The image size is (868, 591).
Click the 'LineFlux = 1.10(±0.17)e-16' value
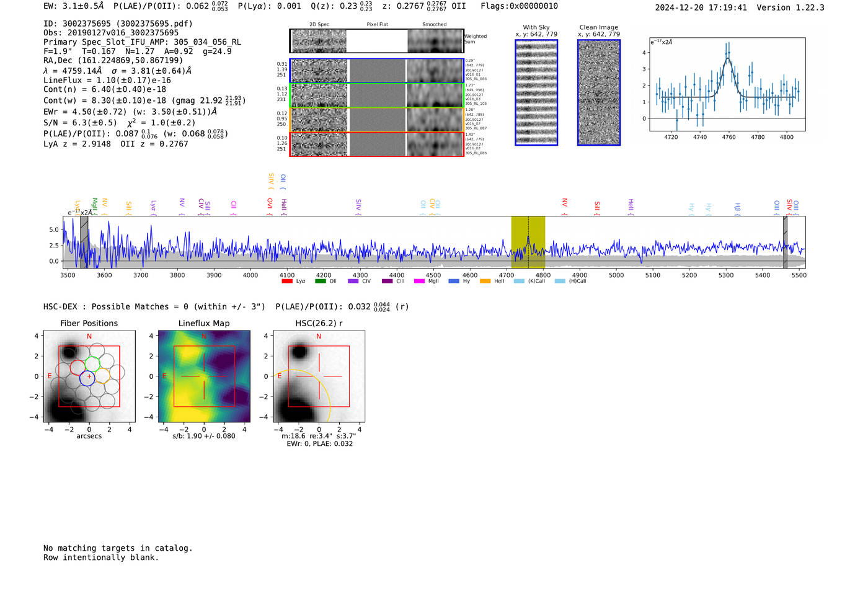(107, 81)
